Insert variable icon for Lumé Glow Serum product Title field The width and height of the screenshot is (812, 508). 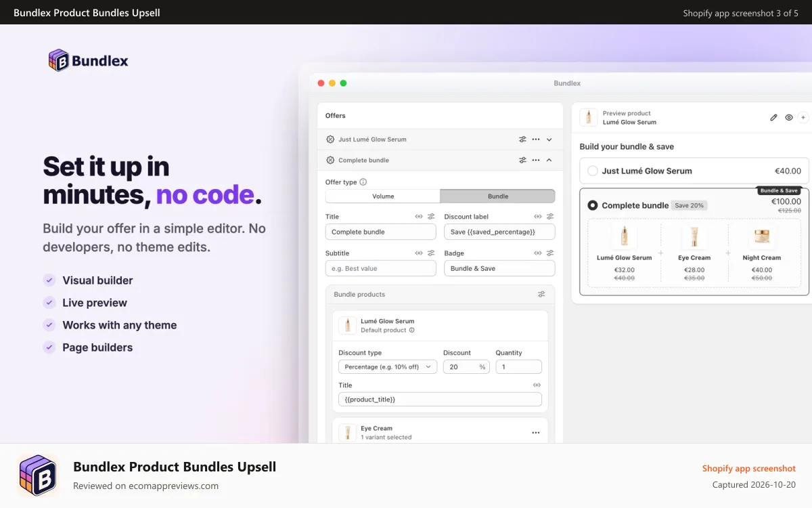537,385
